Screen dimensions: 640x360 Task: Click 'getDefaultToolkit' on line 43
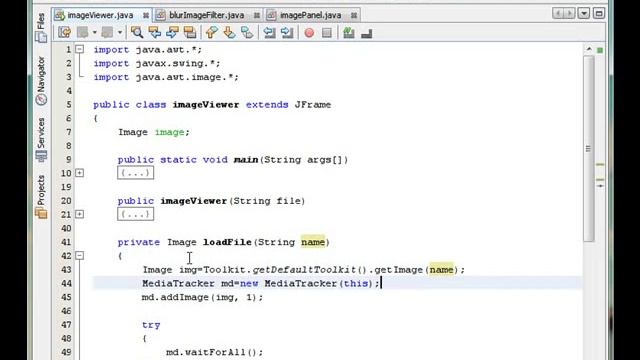pos(304,270)
